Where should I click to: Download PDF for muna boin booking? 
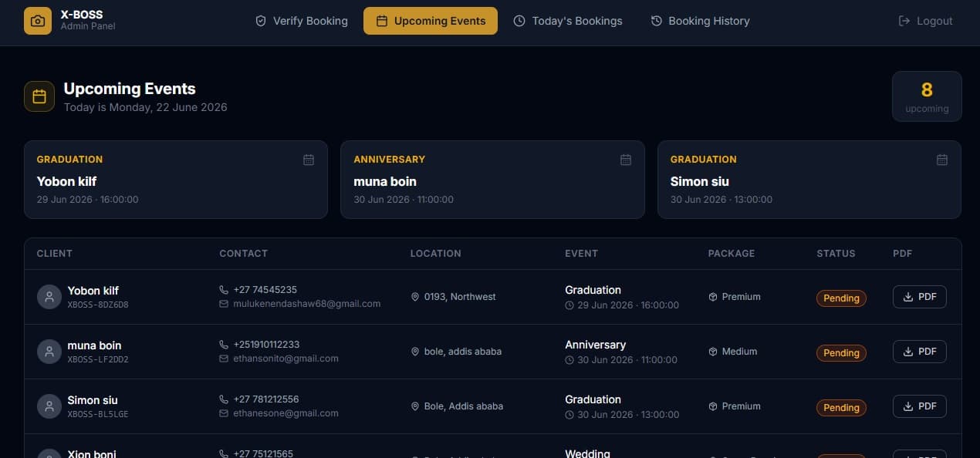click(x=920, y=352)
